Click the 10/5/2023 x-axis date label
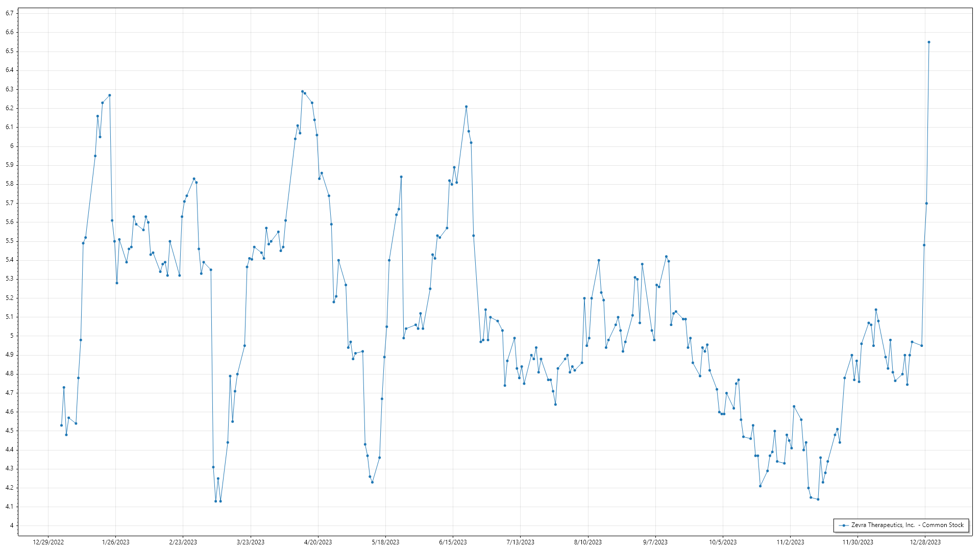Image resolution: width=980 pixels, height=551 pixels. click(x=723, y=542)
